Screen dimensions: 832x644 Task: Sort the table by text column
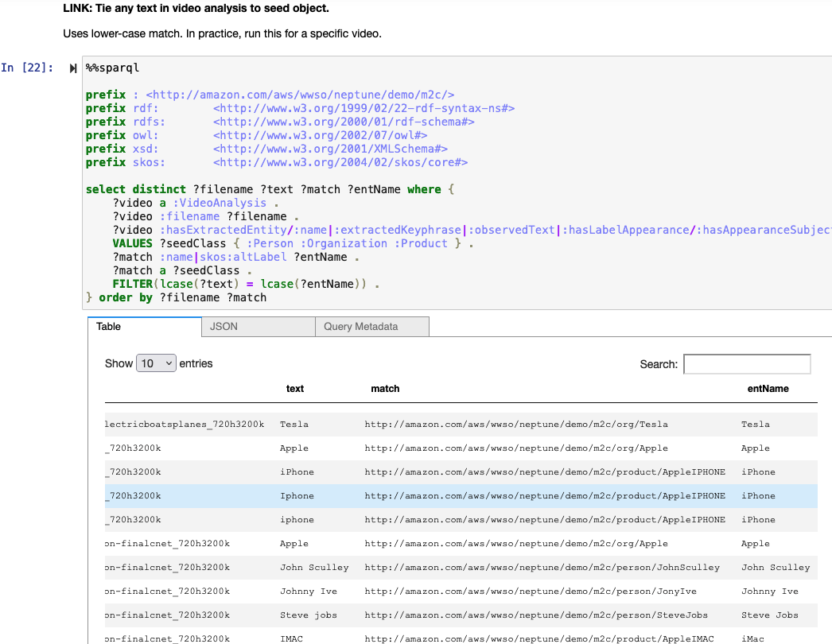(x=294, y=388)
